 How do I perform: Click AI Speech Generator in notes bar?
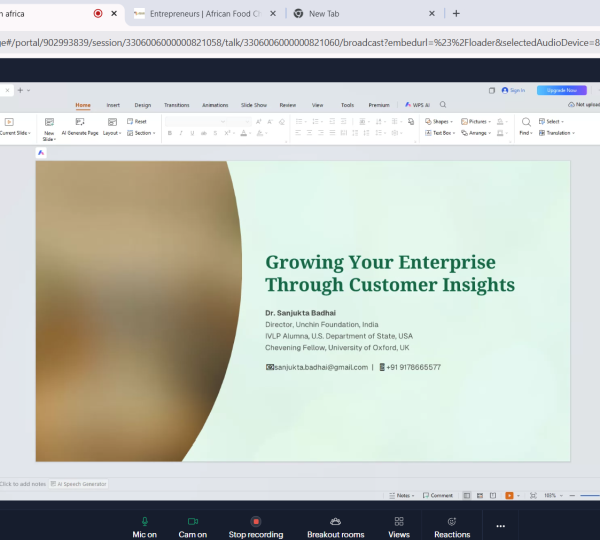(78, 484)
